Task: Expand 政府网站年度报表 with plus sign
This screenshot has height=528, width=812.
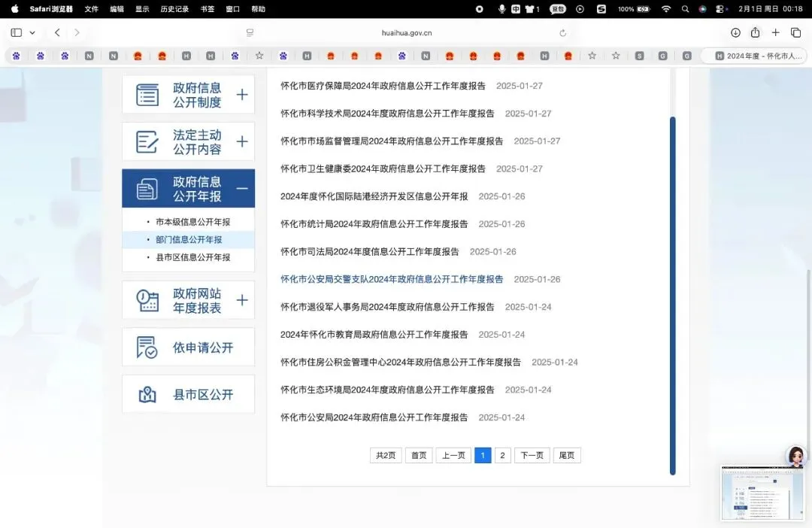Action: point(242,300)
